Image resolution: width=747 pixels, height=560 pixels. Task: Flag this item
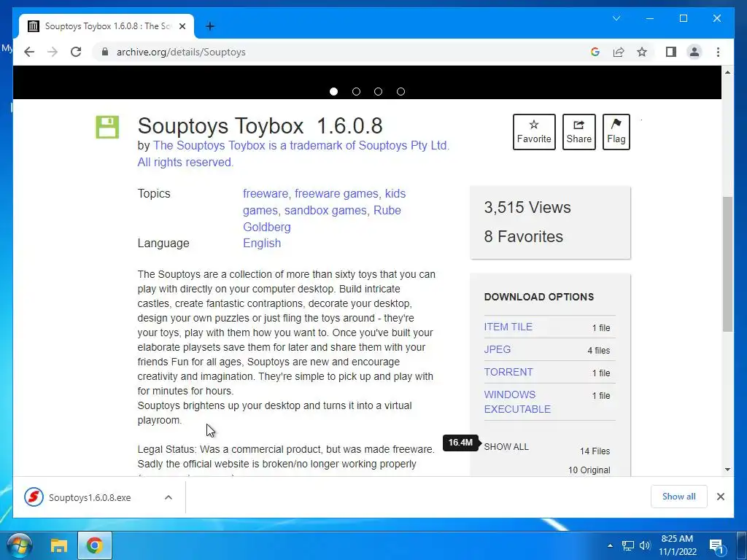[616, 132]
